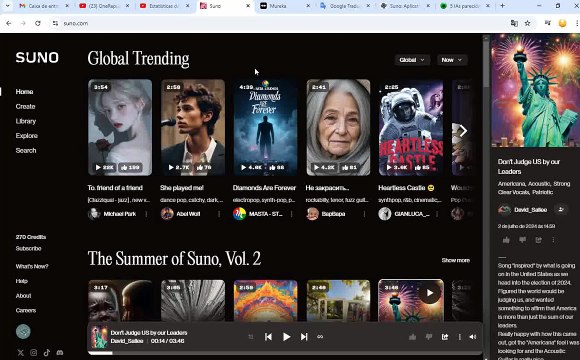Dislike the song in right details panel
The width and height of the screenshot is (580, 360).
tap(522, 240)
